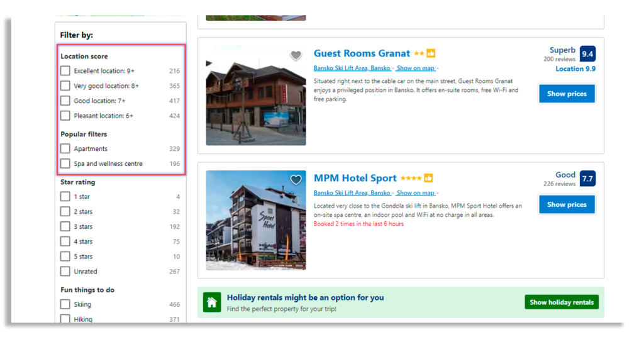Image resolution: width=644 pixels, height=337 pixels.
Task: Save Guest Rooms Granat with heart icon
Action: (296, 55)
